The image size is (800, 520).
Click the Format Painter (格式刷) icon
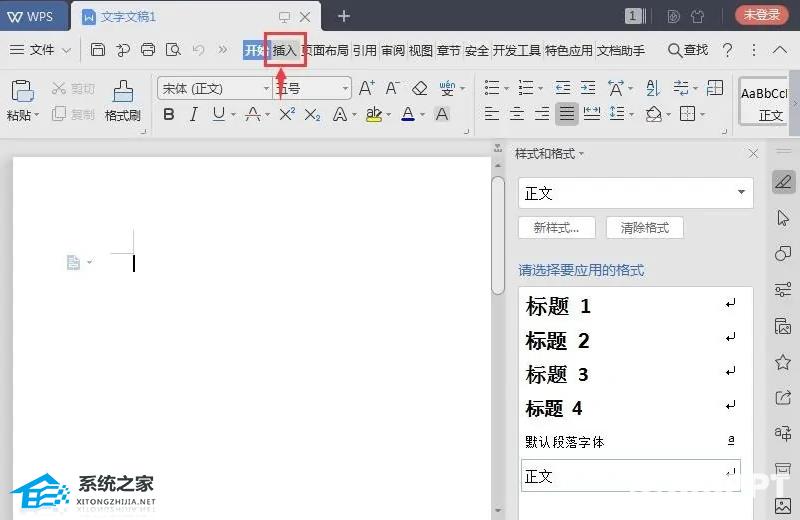123,91
